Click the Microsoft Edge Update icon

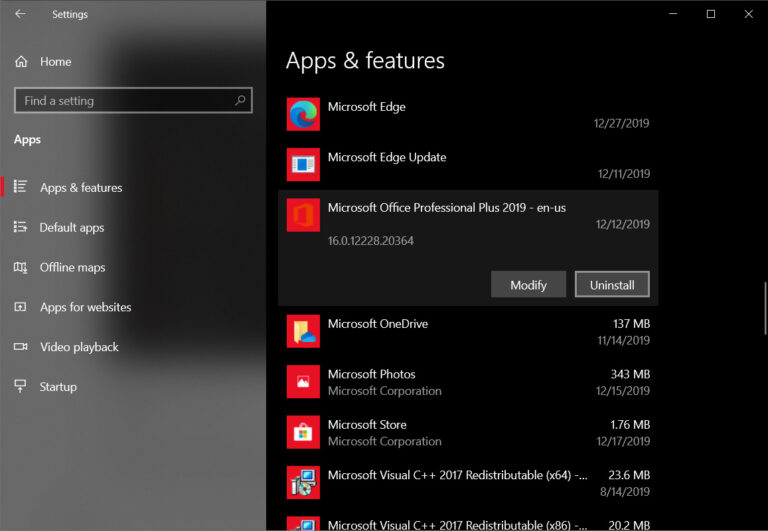click(x=303, y=165)
